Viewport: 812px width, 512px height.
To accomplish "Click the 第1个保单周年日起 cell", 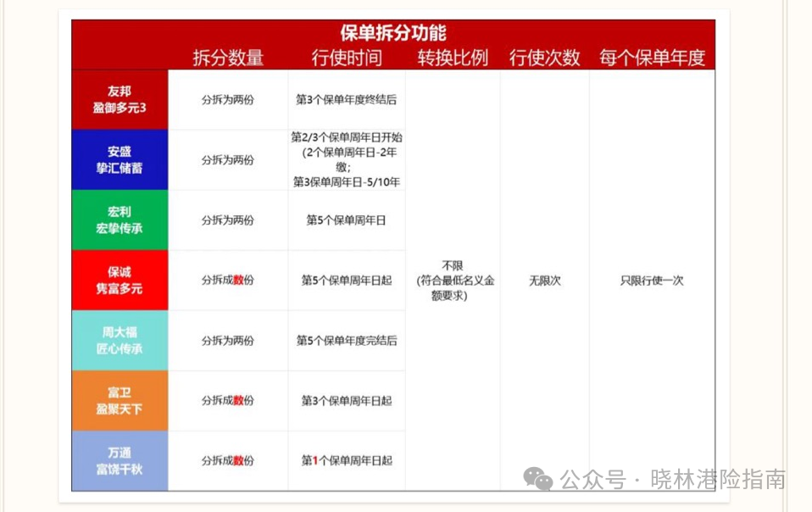I will point(346,460).
